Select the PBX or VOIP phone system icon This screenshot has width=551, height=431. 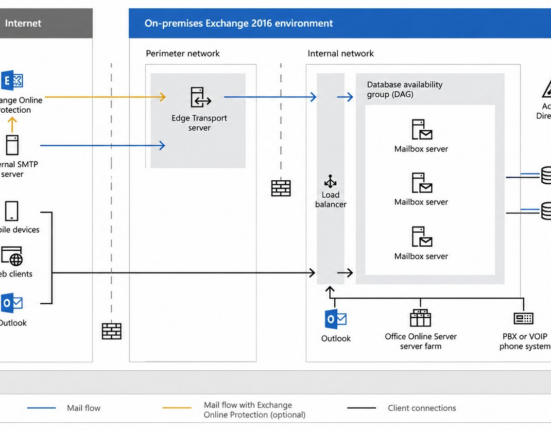(x=524, y=318)
